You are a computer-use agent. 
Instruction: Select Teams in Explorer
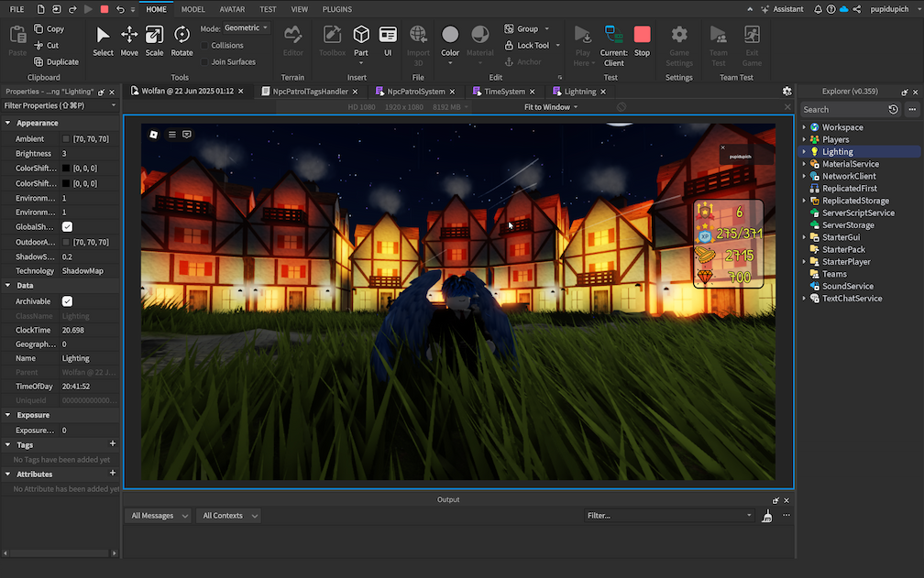point(834,274)
